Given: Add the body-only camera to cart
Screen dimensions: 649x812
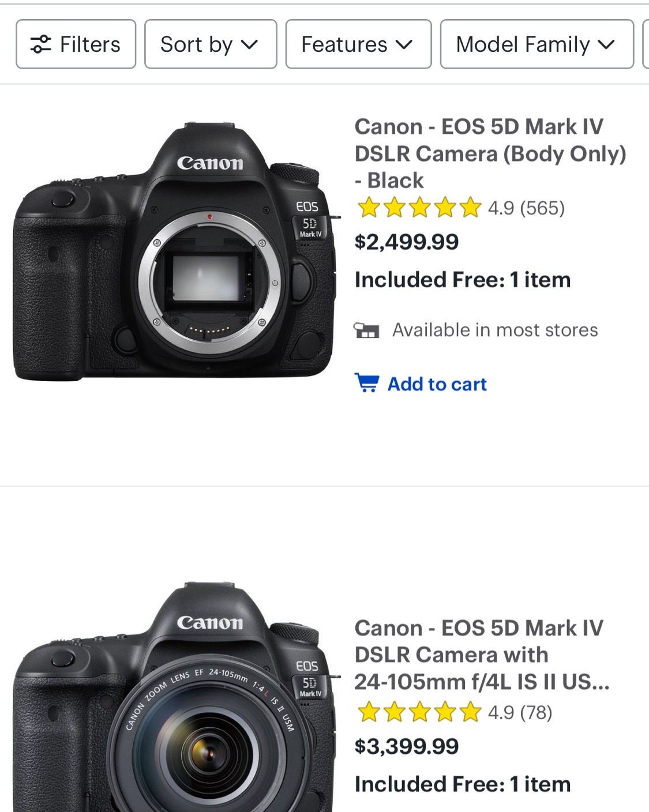Looking at the screenshot, I should 437,384.
